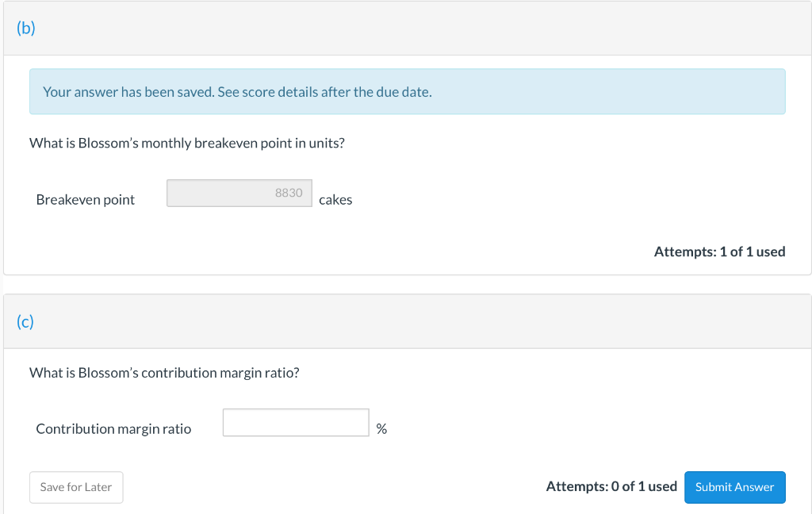Click the 'cakes' unit label
The height and width of the screenshot is (514, 812).
[x=335, y=200]
